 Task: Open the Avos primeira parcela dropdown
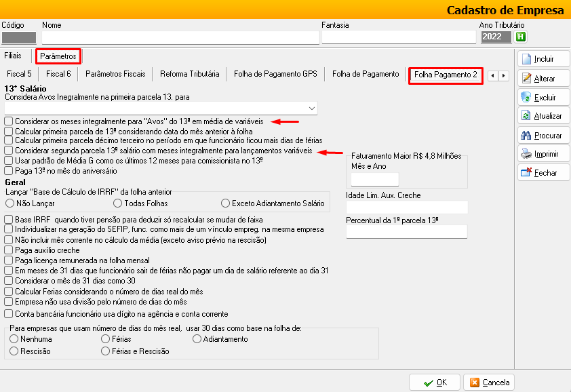coord(311,109)
